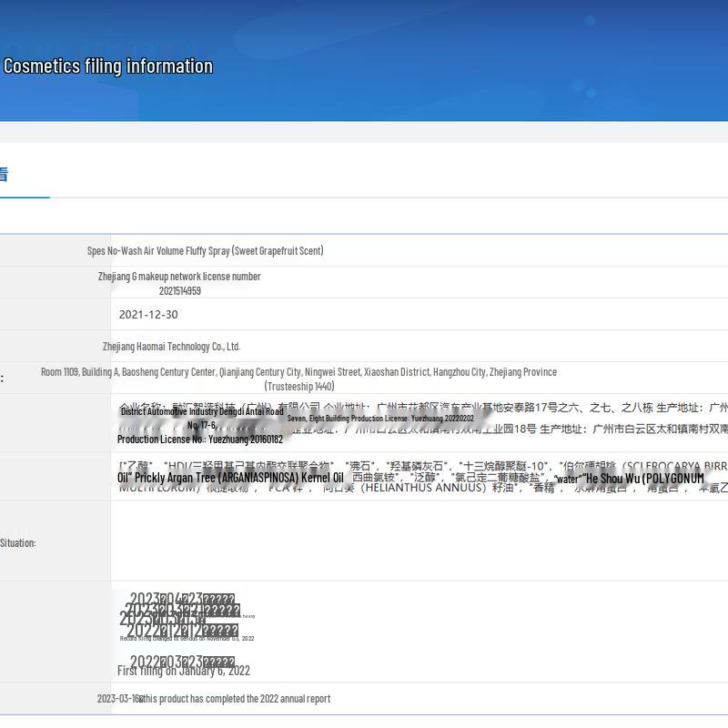Click the Prickly Argan Tree Kernel Oil ingredient
This screenshot has height=728, width=728.
pyautogui.click(x=230, y=478)
